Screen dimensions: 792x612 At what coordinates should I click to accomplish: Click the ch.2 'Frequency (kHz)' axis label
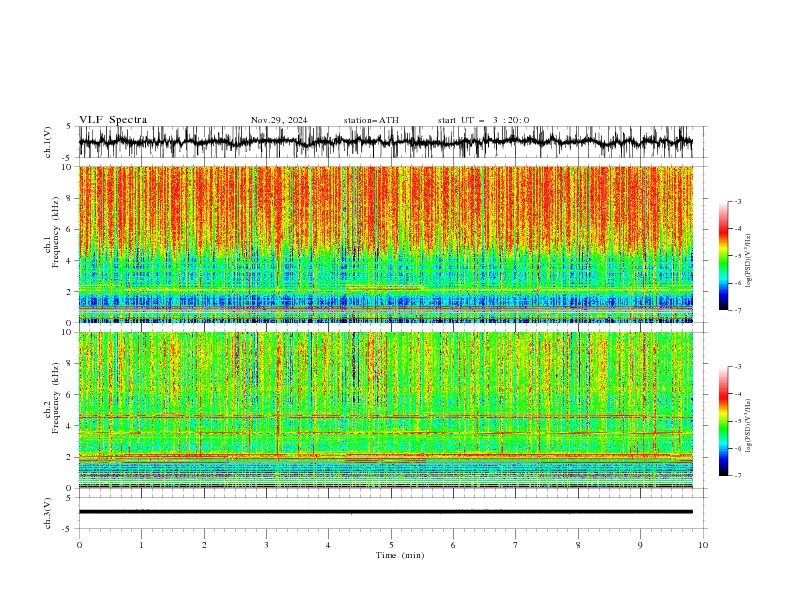[x=56, y=398]
